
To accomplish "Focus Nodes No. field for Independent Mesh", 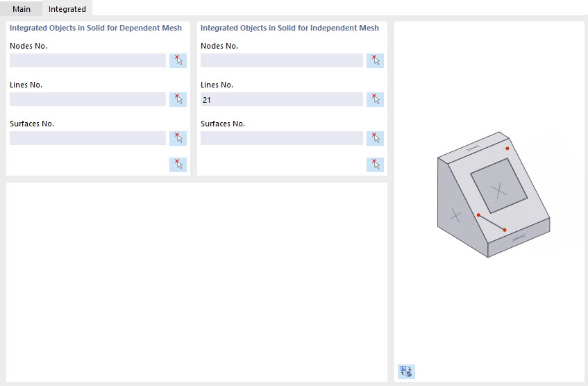I will [282, 60].
